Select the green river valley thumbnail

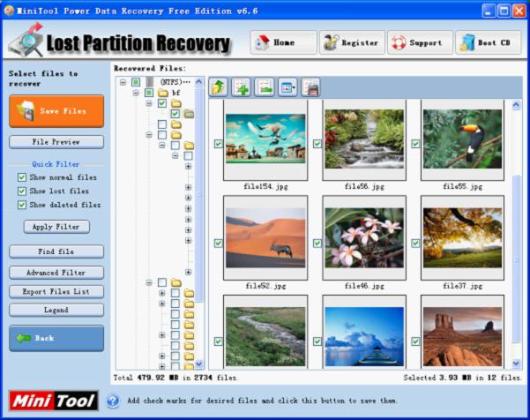coord(265,337)
